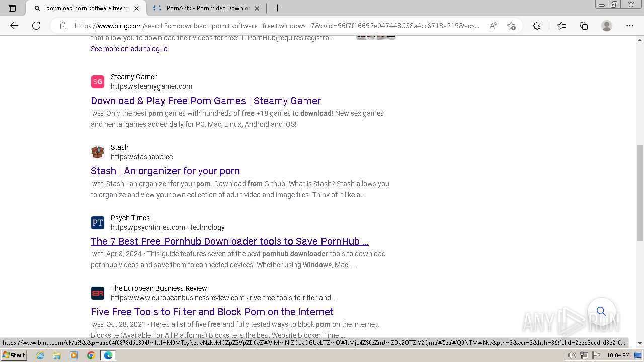Open File Explorer from taskbar

point(57,355)
